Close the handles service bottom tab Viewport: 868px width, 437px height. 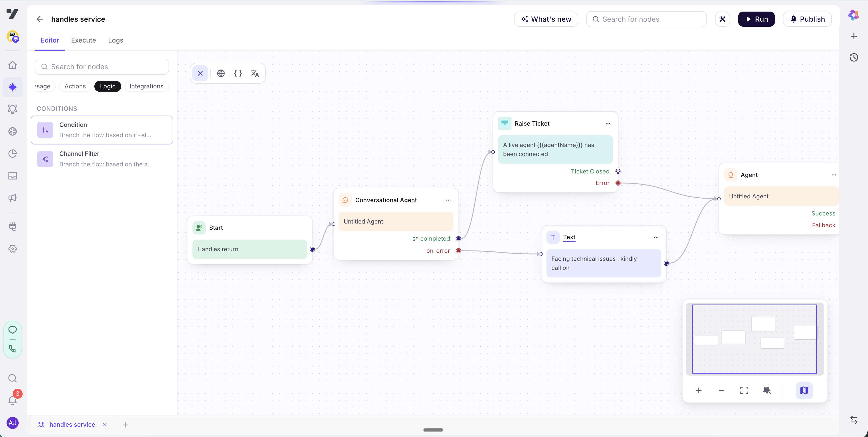105,424
